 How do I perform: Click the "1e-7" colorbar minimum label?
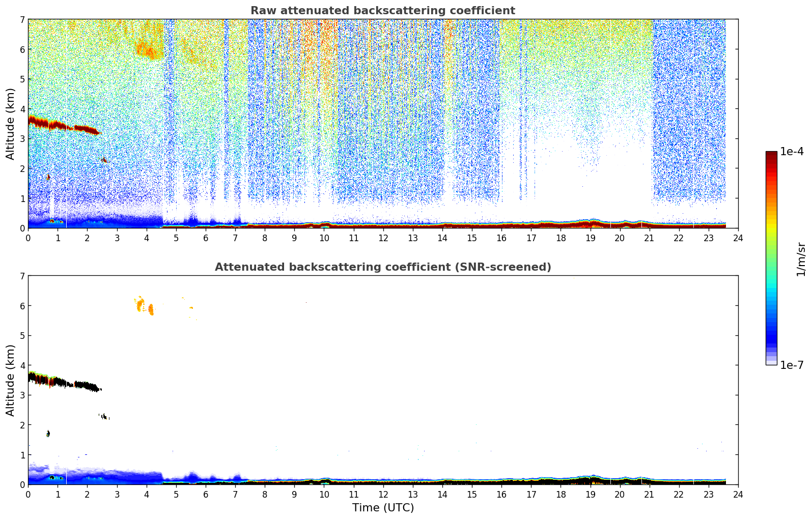click(x=792, y=365)
